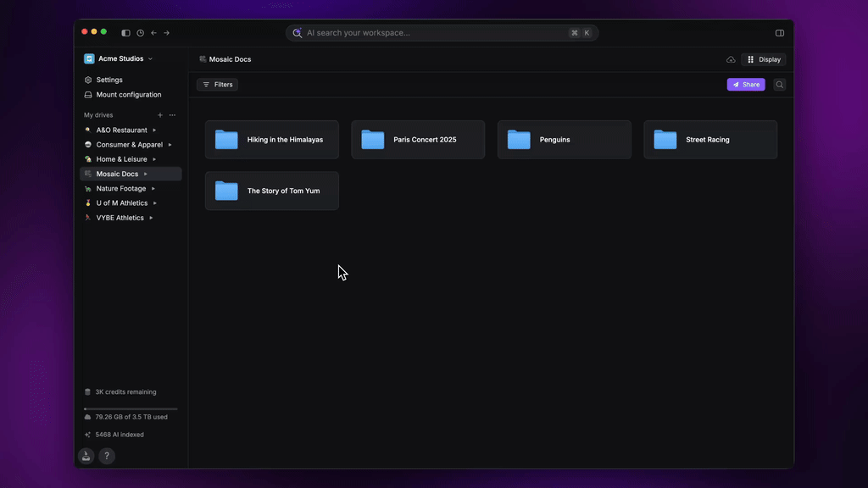This screenshot has width=868, height=488.
Task: Click the search magnifier beside Share
Action: tap(780, 85)
